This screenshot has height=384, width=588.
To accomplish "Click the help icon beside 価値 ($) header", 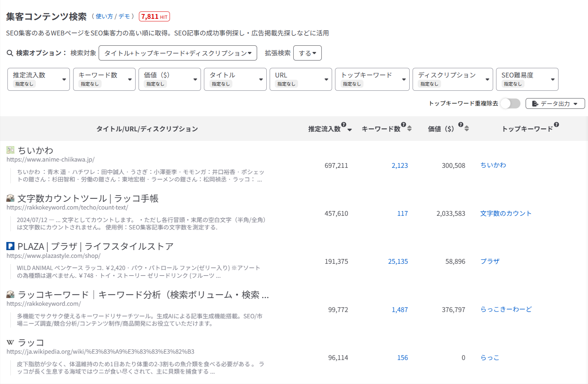I will click(461, 125).
